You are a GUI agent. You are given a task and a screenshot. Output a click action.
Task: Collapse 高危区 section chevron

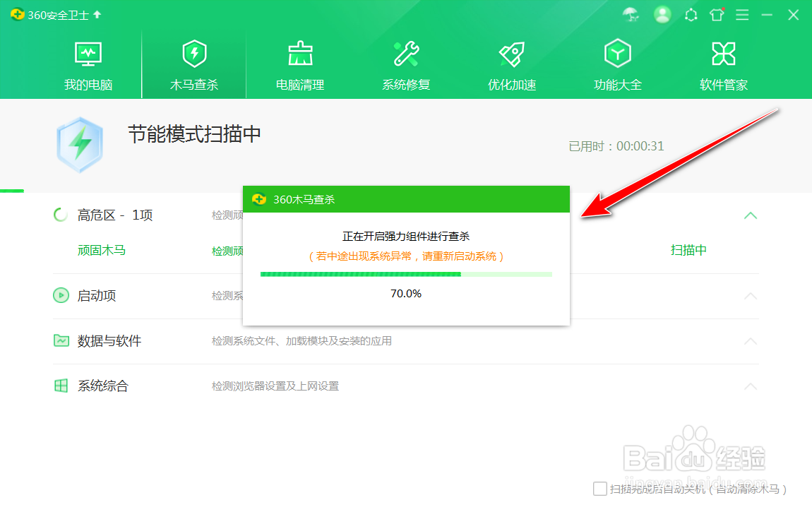click(751, 215)
